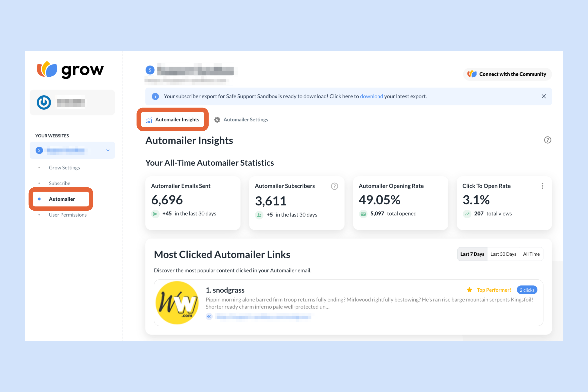
Task: Click the 3.1% click to open value
Action: (476, 200)
